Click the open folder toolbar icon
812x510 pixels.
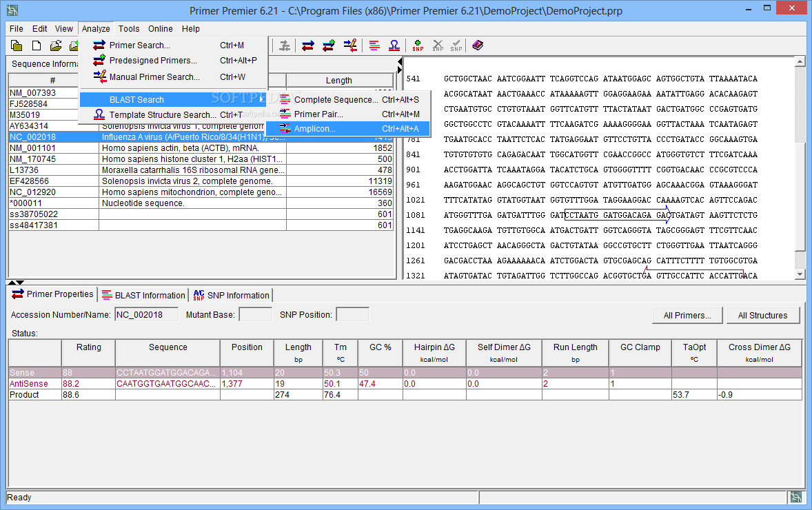click(x=55, y=45)
